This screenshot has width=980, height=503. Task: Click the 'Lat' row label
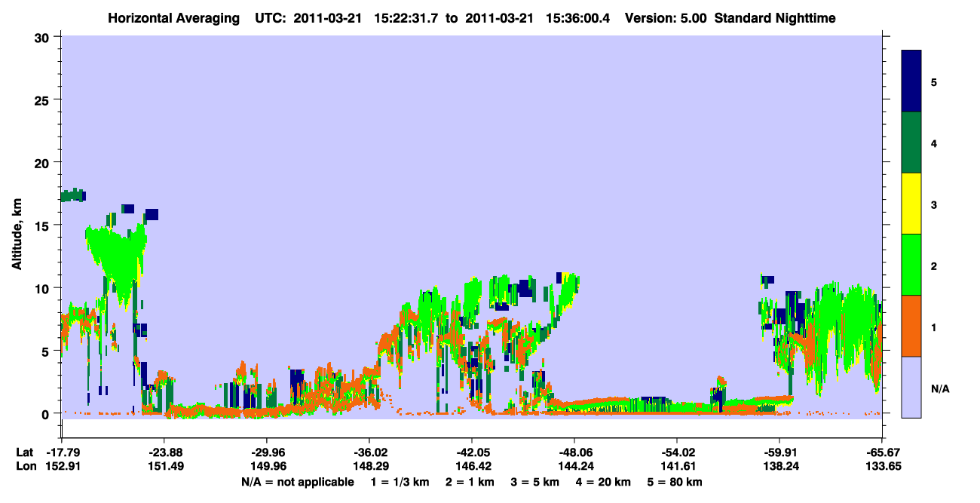[x=24, y=452]
